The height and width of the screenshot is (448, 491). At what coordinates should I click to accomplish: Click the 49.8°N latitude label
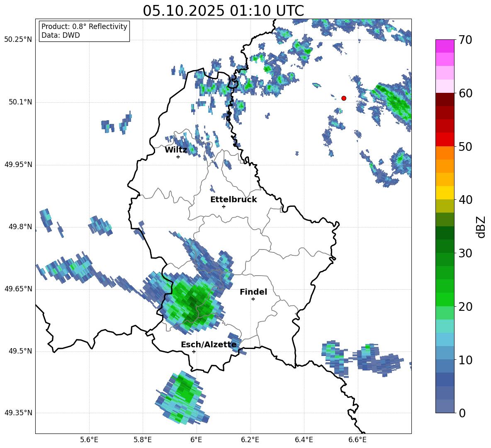point(20,227)
